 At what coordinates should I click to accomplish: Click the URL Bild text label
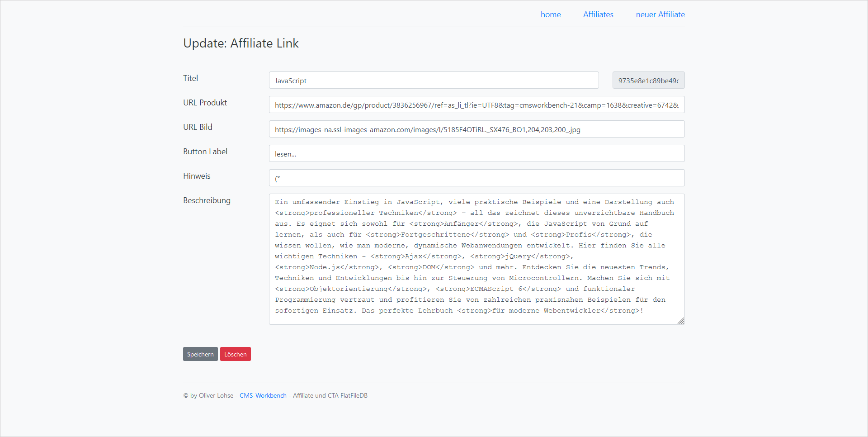click(198, 127)
